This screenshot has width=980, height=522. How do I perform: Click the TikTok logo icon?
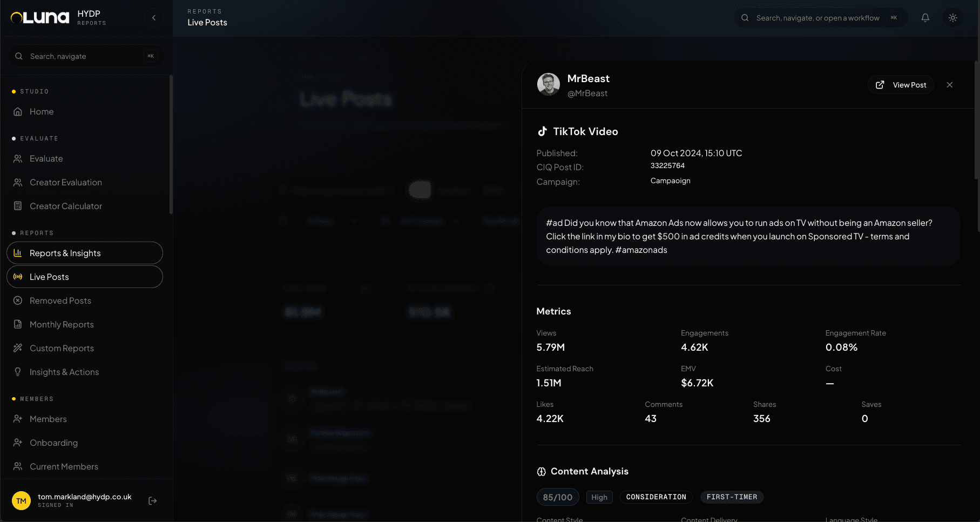pos(543,131)
